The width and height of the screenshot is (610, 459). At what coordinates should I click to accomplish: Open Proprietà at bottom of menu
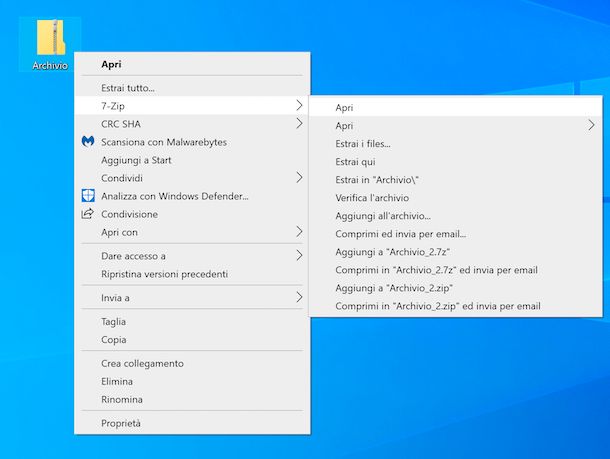(192, 423)
